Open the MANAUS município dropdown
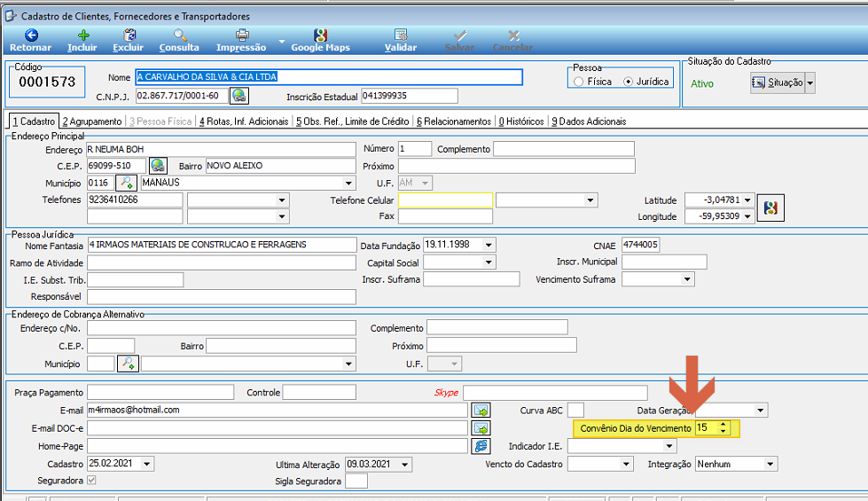Screen dimensions: 868x501 pos(348,183)
